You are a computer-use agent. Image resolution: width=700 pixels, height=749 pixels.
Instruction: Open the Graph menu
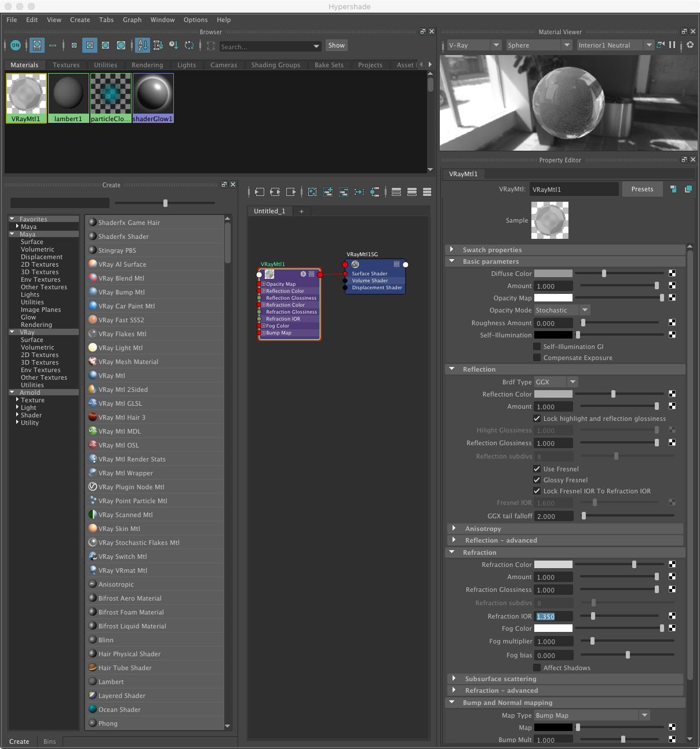click(132, 20)
